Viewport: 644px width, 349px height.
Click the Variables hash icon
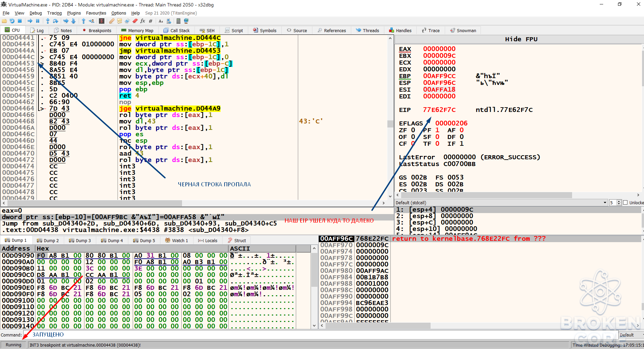tap(151, 21)
